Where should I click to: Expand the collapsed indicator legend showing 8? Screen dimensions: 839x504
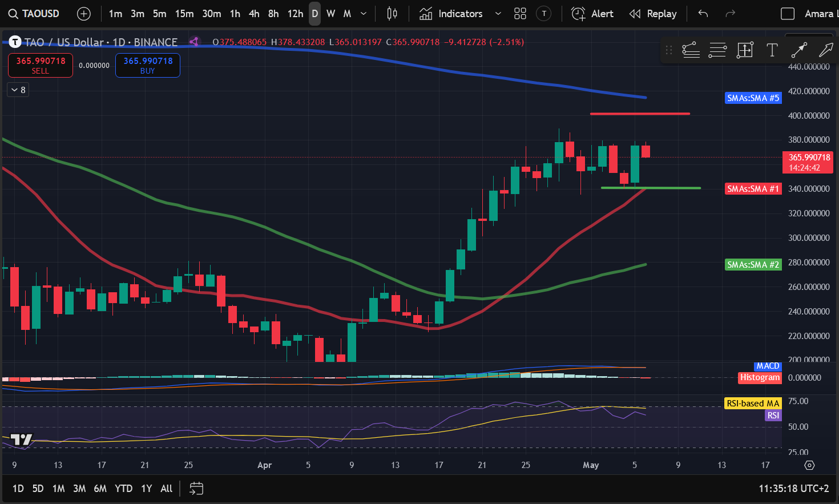pos(18,90)
